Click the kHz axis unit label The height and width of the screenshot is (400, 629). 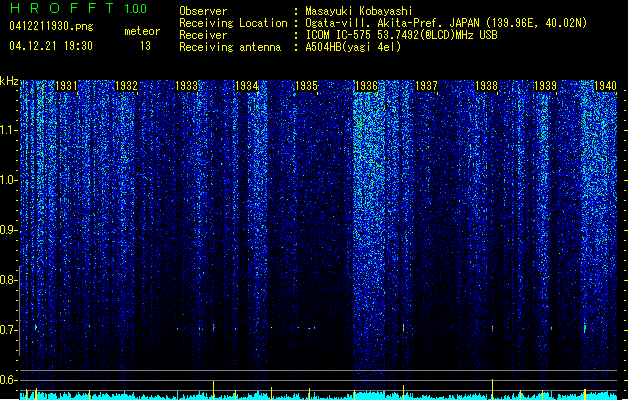(9, 81)
